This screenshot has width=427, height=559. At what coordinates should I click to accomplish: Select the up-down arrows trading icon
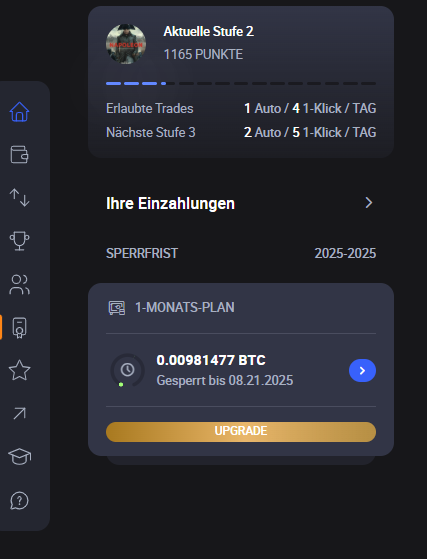(x=19, y=198)
